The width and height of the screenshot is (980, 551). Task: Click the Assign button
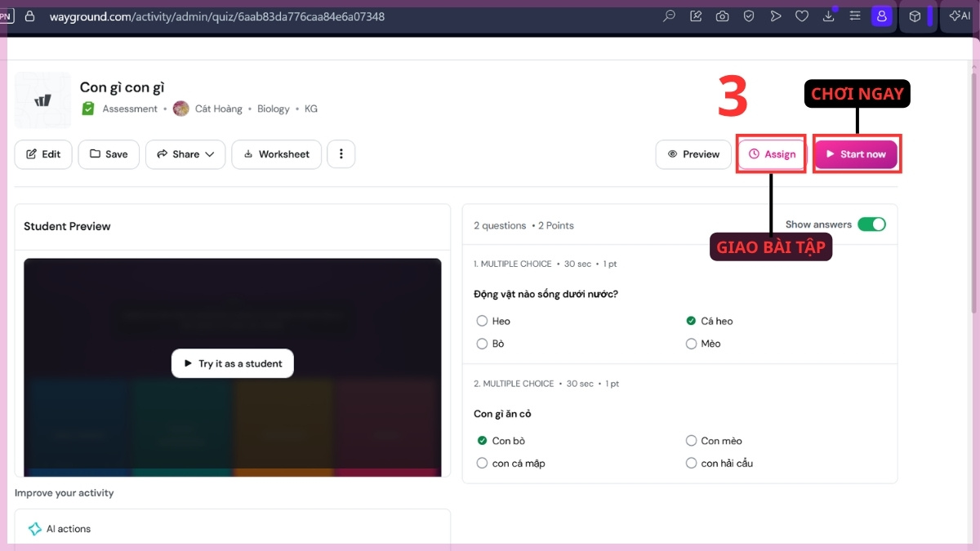coord(772,154)
